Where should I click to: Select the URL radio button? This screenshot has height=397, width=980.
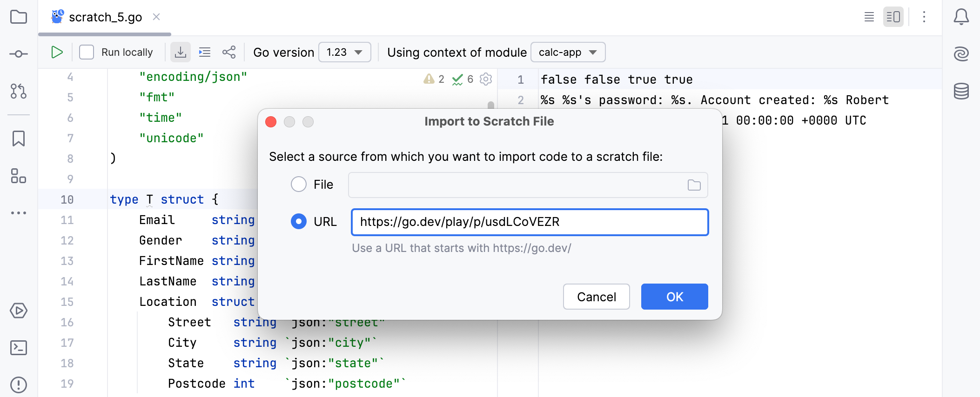[x=299, y=222]
